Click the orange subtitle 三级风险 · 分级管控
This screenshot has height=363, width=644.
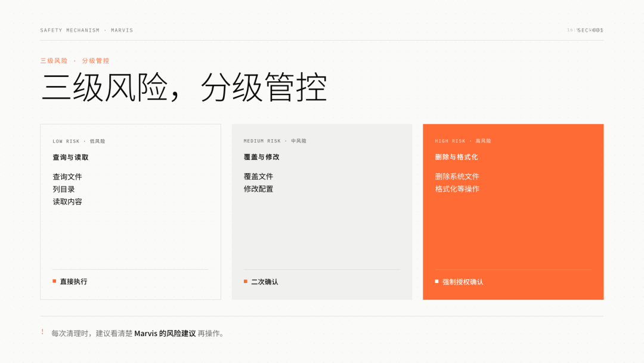[x=75, y=61]
